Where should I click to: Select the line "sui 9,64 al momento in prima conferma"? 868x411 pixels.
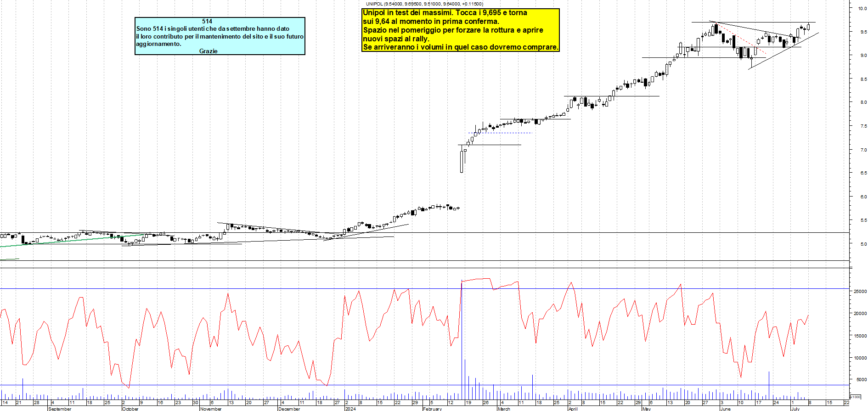pyautogui.click(x=431, y=22)
